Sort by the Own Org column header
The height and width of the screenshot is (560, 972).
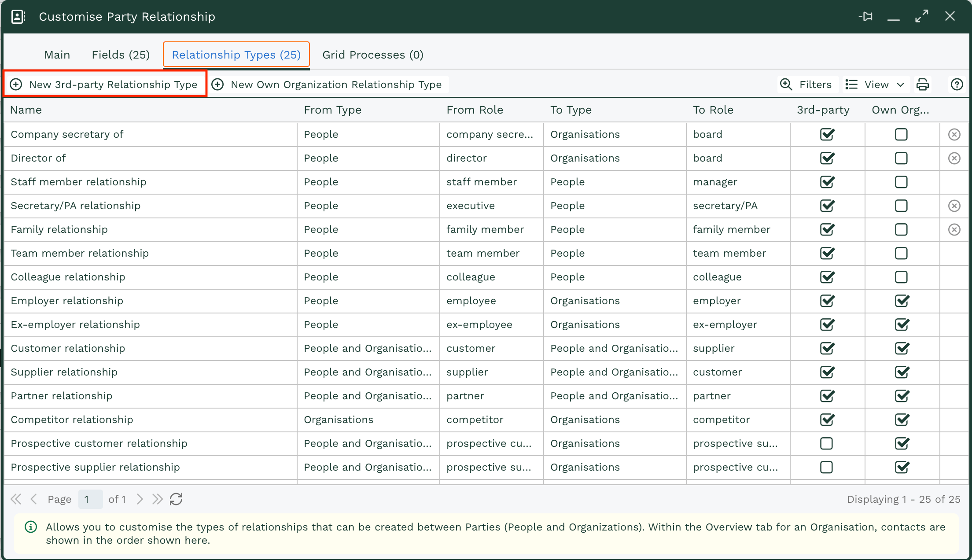click(x=902, y=110)
